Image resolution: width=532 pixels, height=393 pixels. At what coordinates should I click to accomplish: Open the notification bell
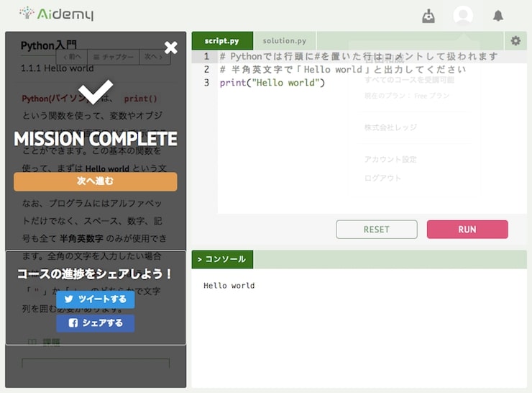(x=498, y=16)
